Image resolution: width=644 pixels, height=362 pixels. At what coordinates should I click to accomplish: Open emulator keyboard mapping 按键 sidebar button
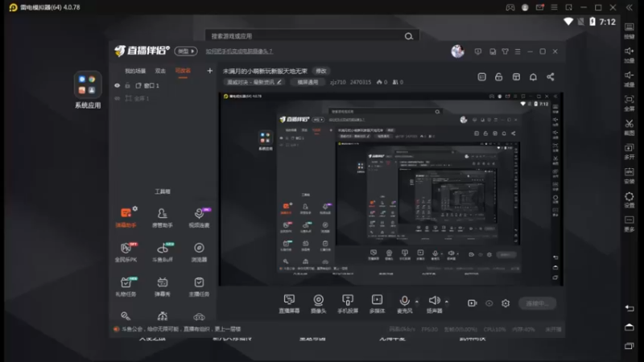pyautogui.click(x=630, y=31)
